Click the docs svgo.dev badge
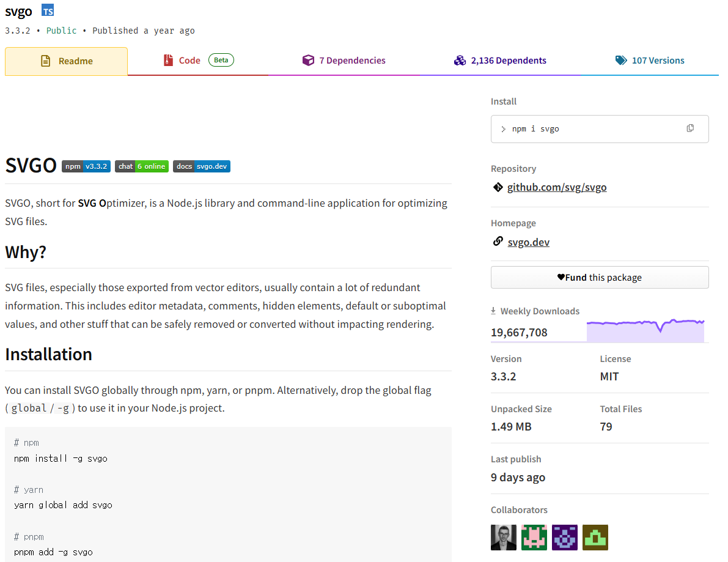This screenshot has width=728, height=562. click(x=202, y=166)
